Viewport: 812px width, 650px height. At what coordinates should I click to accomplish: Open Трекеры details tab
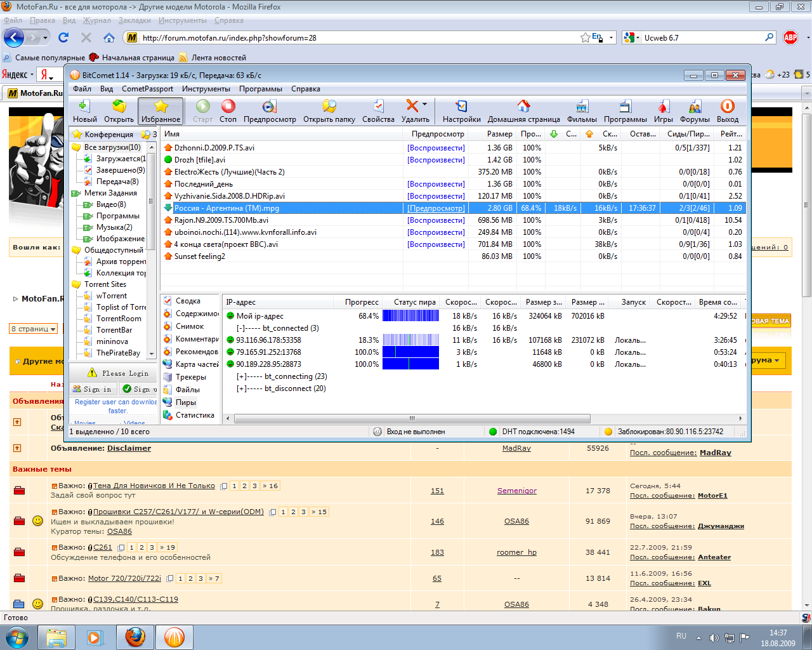(x=190, y=377)
